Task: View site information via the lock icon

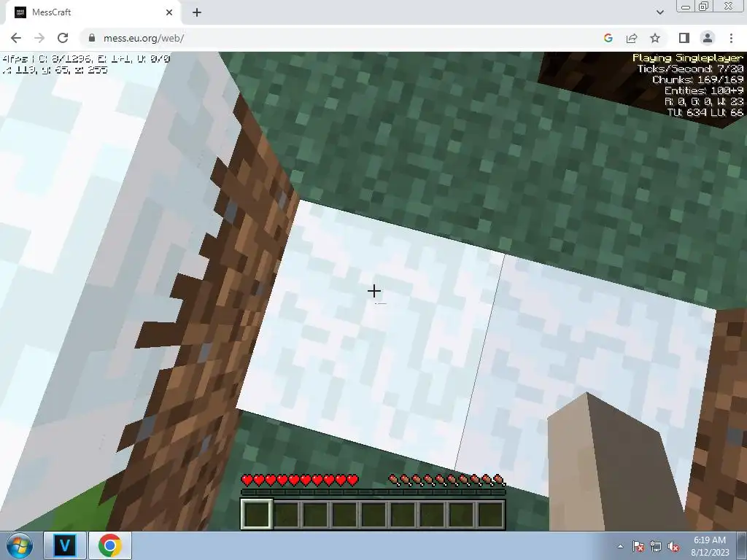Action: click(x=92, y=38)
